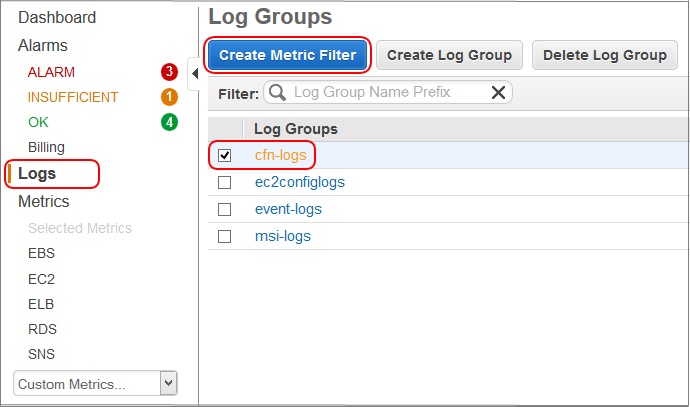The image size is (690, 407).
Task: Select the event-logs checkbox
Action: 225,210
